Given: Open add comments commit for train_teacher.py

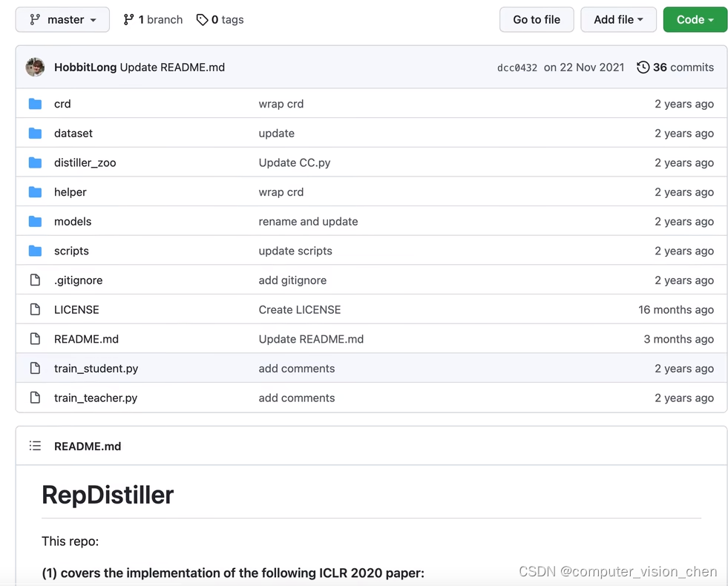Looking at the screenshot, I should (297, 398).
